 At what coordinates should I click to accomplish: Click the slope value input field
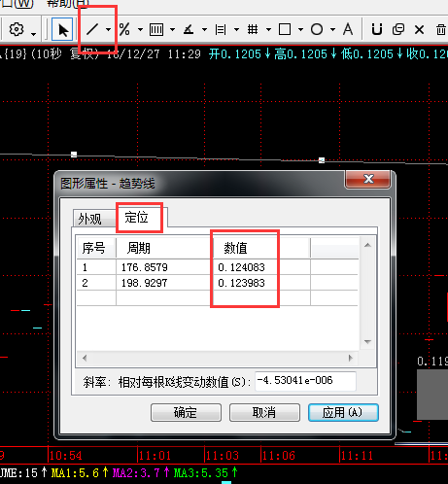coord(305,381)
